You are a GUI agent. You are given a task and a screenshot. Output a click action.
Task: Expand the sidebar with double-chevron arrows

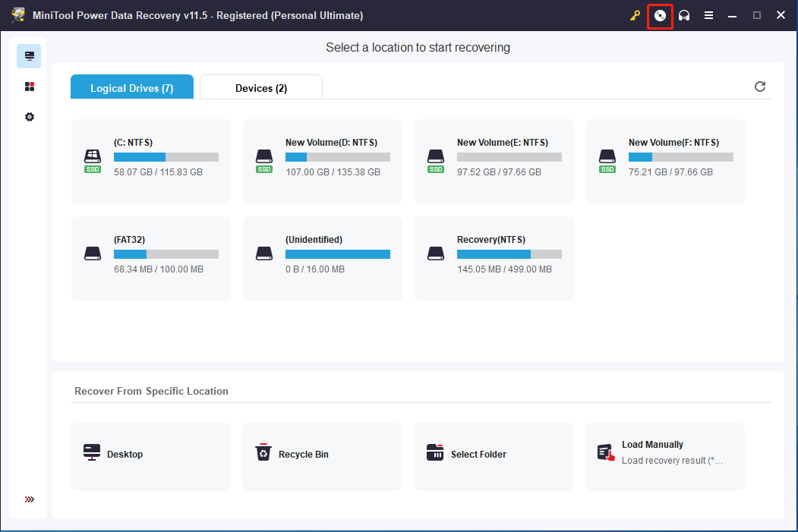click(x=30, y=499)
